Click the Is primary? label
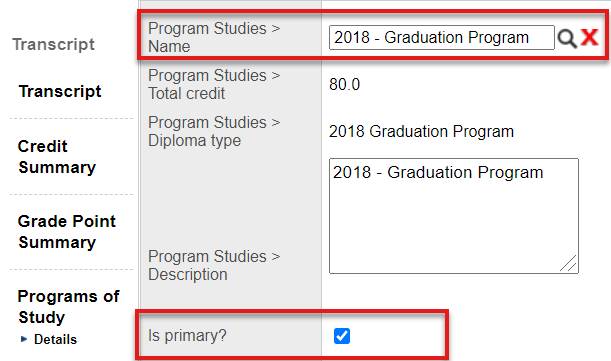Screen dimensions: 611x361 point(187,336)
